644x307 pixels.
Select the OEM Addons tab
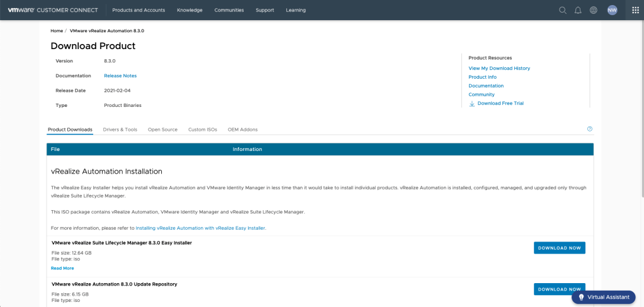(242, 130)
